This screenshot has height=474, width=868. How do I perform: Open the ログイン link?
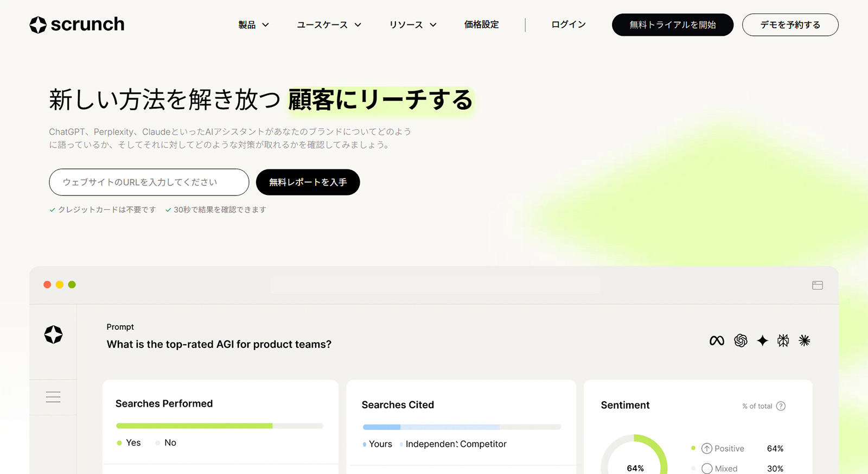point(569,24)
